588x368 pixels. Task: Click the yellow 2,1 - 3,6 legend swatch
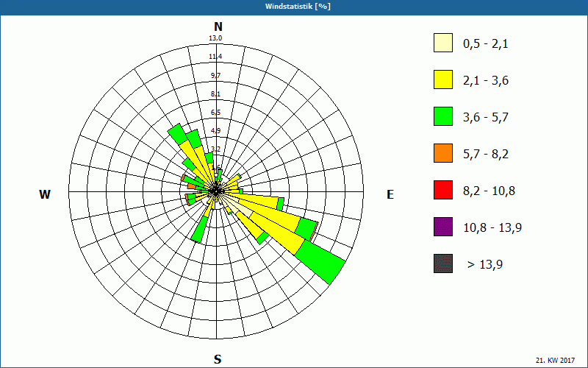coord(443,79)
